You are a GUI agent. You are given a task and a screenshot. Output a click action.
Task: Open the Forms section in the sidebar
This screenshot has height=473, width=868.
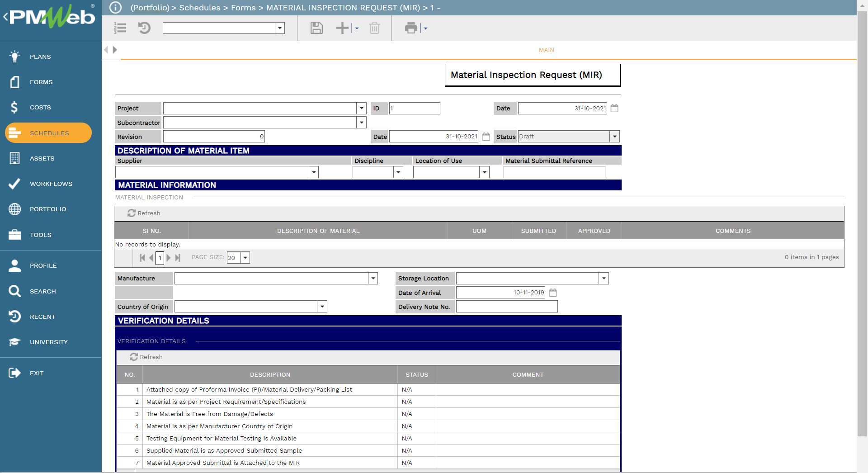point(41,82)
